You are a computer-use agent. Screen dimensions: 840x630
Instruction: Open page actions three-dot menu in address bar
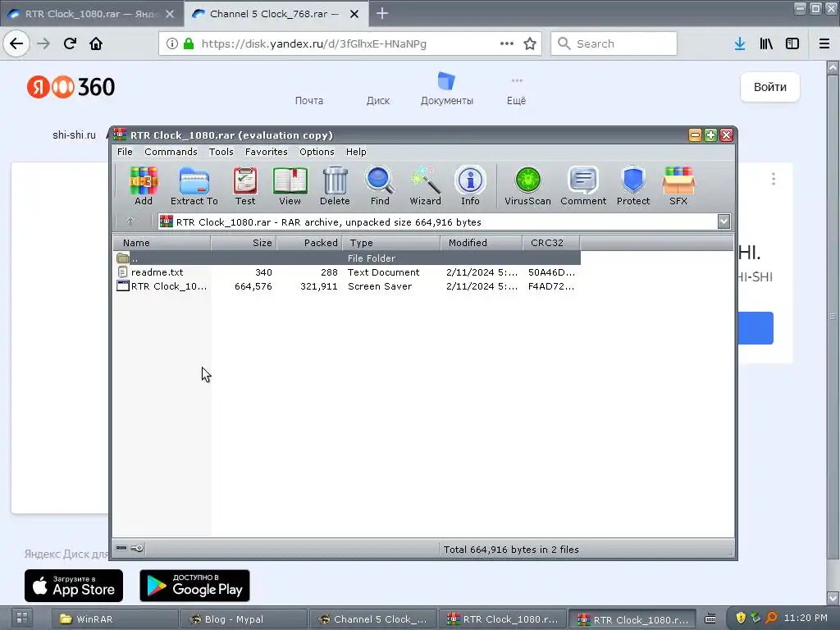pyautogui.click(x=507, y=44)
